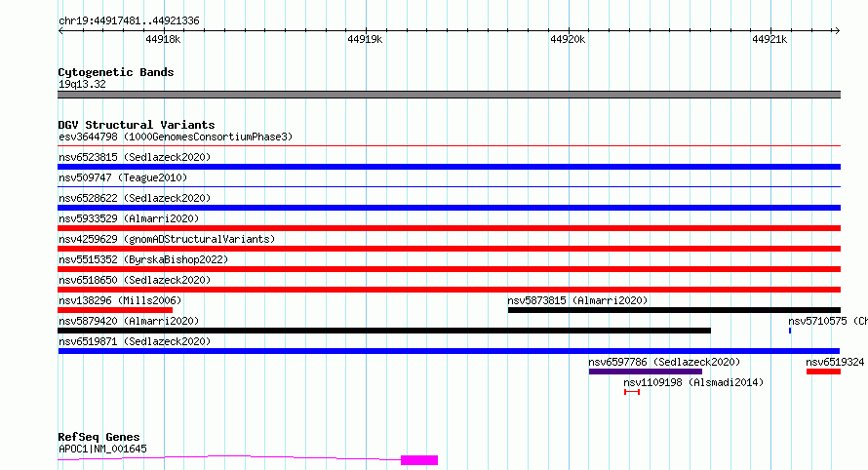Click the chr19:44917481..44921336 coordinate text

[129, 21]
